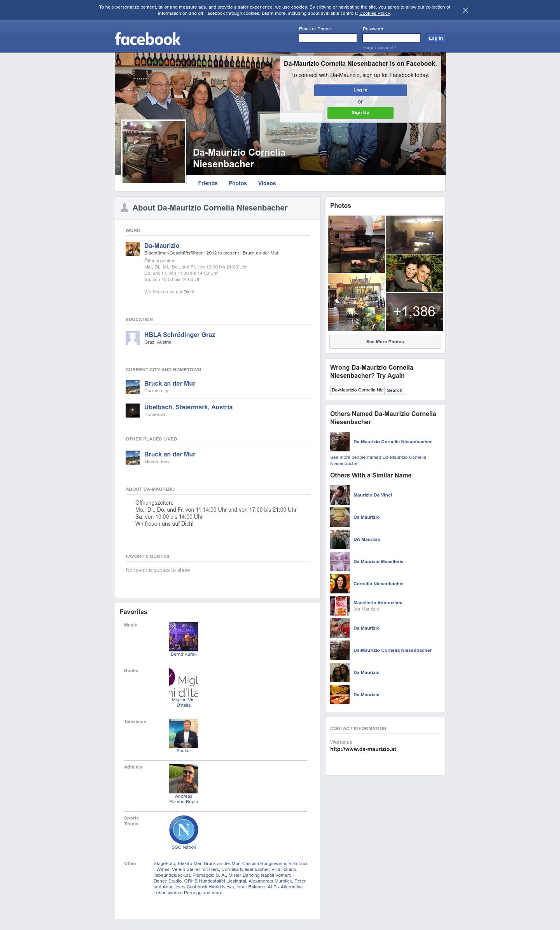Open SSC Napoli link
Image resolution: width=560 pixels, height=930 pixels.
tap(184, 847)
